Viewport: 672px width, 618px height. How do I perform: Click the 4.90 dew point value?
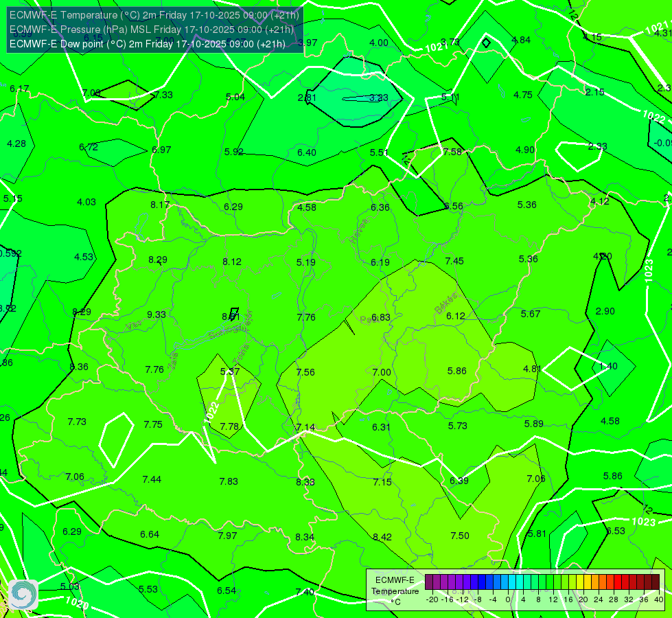tap(525, 150)
